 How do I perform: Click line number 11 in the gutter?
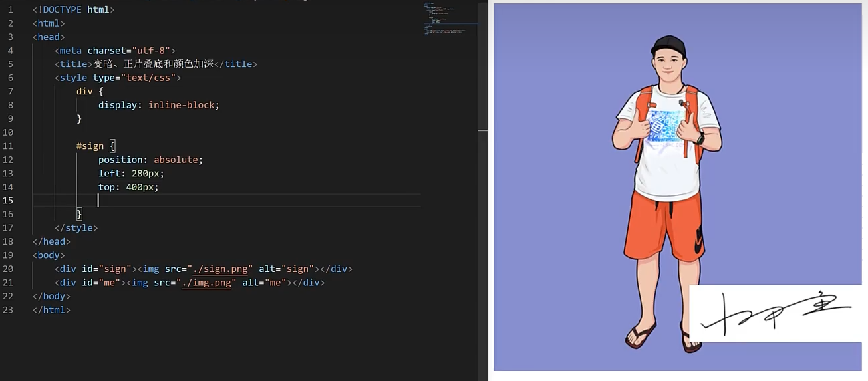7,146
